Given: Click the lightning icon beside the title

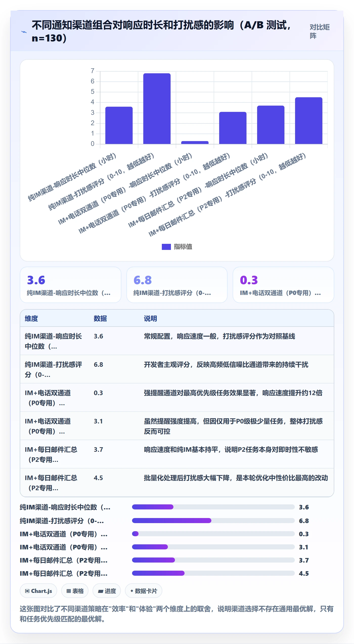Looking at the screenshot, I should coord(24,32).
